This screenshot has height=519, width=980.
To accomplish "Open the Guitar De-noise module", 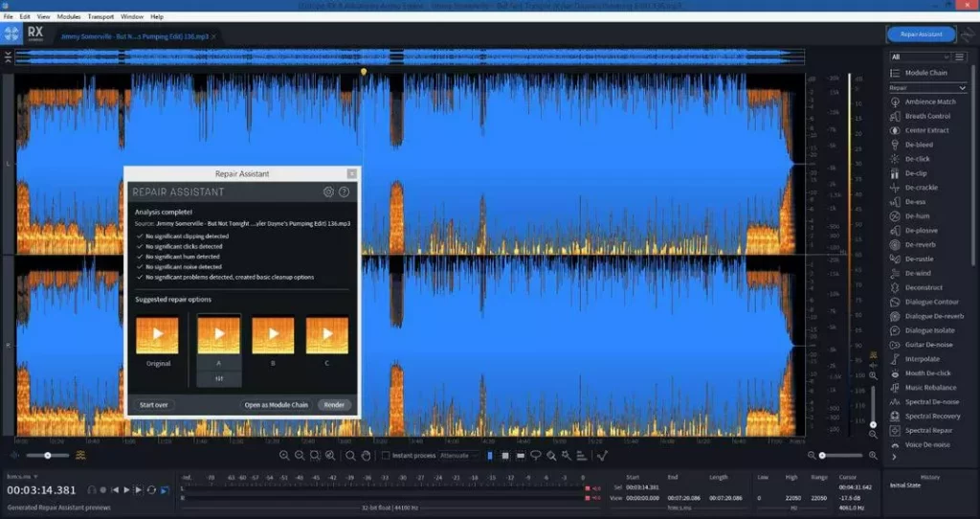I will [922, 345].
